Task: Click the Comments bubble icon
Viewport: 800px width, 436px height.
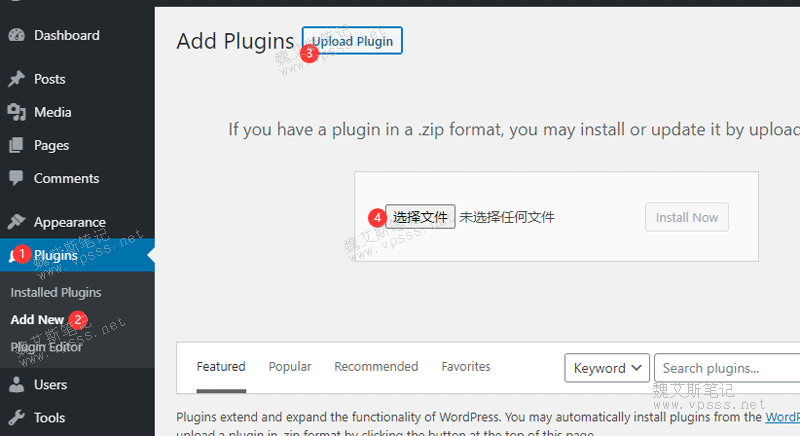Action: (x=16, y=178)
